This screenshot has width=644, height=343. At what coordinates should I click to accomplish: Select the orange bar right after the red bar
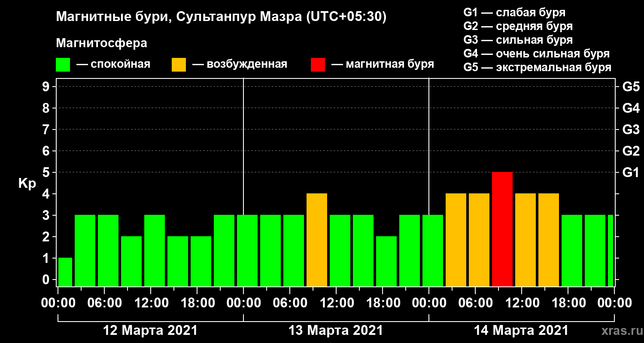click(x=526, y=240)
